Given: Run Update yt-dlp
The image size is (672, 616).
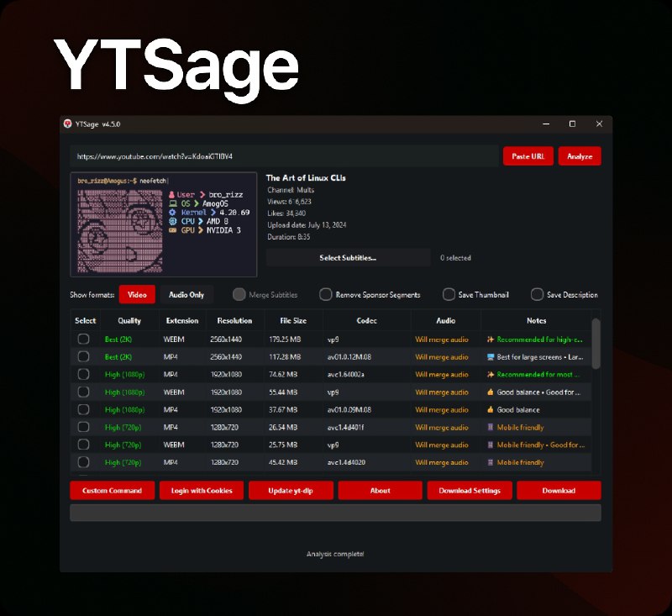Looking at the screenshot, I should point(291,491).
